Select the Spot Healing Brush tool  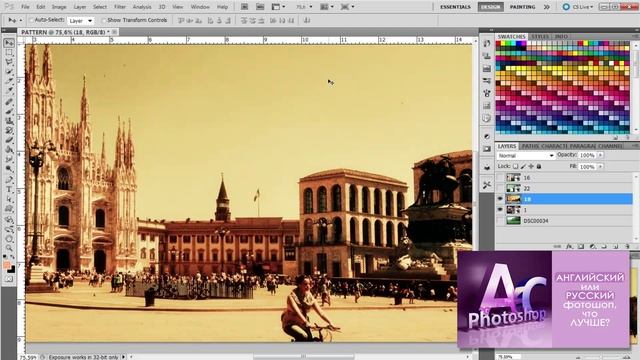pyautogui.click(x=9, y=102)
